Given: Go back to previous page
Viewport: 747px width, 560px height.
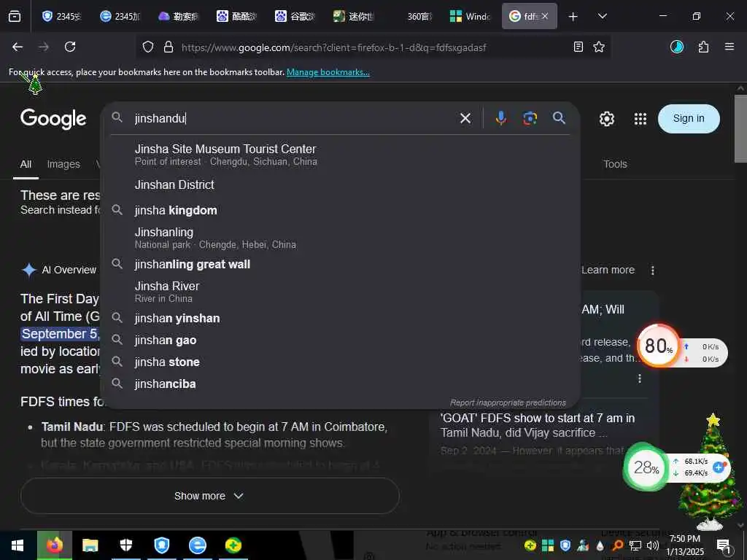Looking at the screenshot, I should pos(18,47).
